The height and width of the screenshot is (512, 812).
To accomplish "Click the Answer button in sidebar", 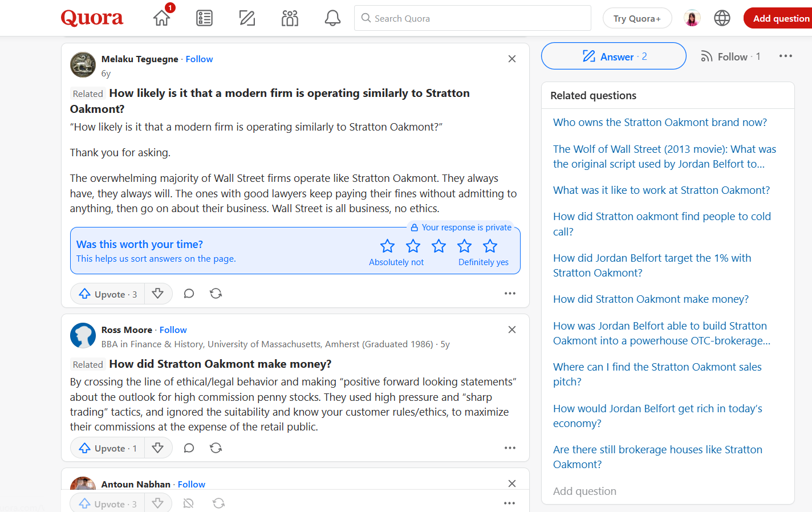I will 614,56.
